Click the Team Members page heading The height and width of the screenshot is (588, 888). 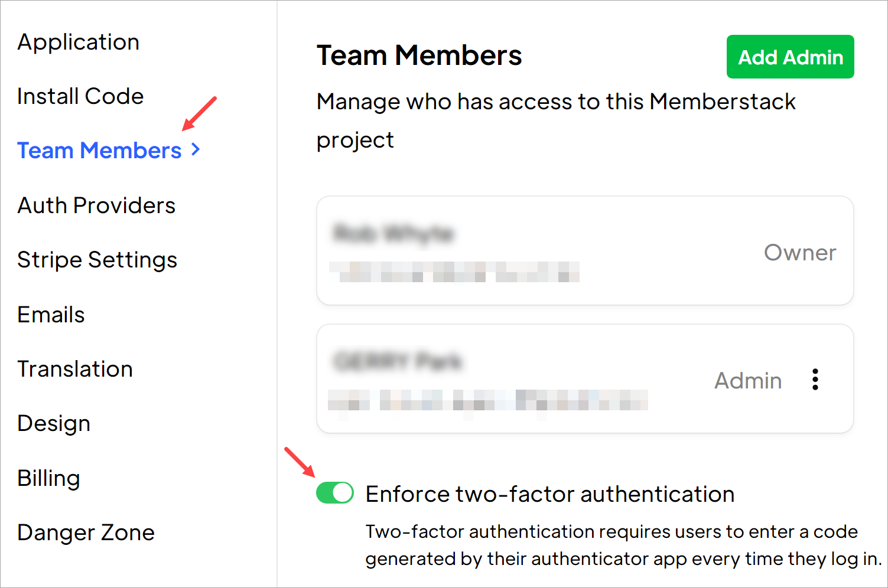coord(419,55)
